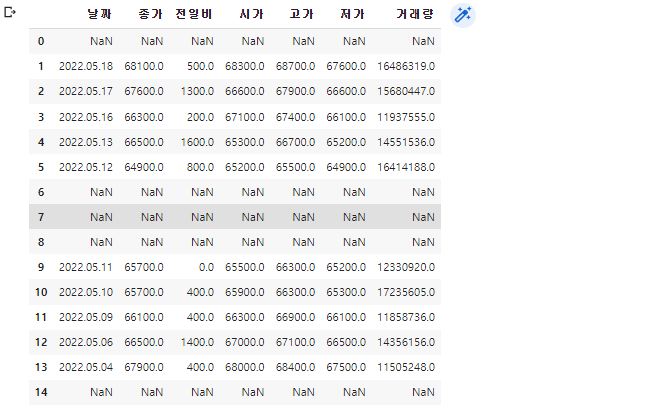Select the 거래량 column header
The width and height of the screenshot is (670, 411).
tap(415, 14)
